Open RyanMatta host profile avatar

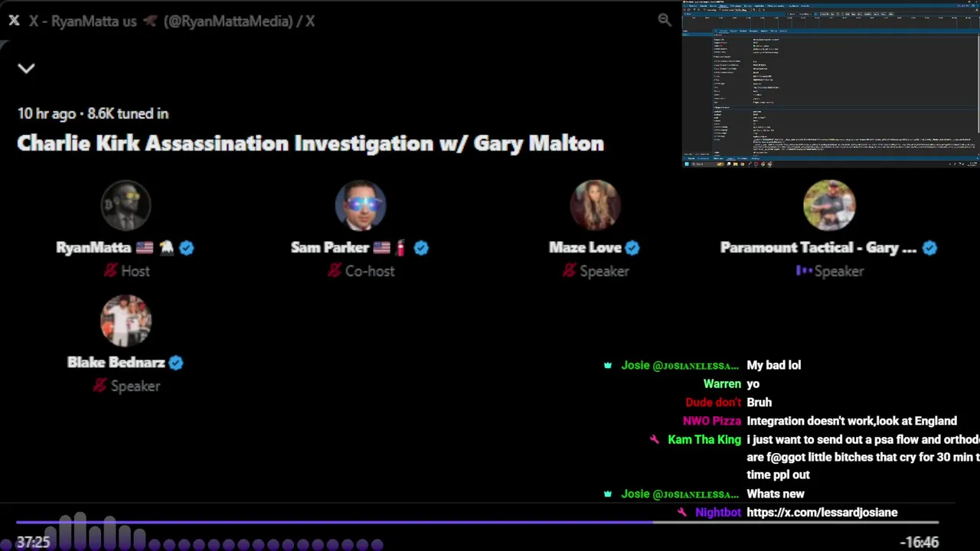[126, 205]
